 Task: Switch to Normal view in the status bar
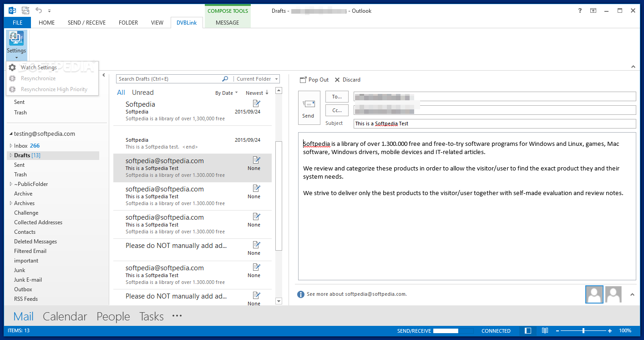tap(528, 331)
